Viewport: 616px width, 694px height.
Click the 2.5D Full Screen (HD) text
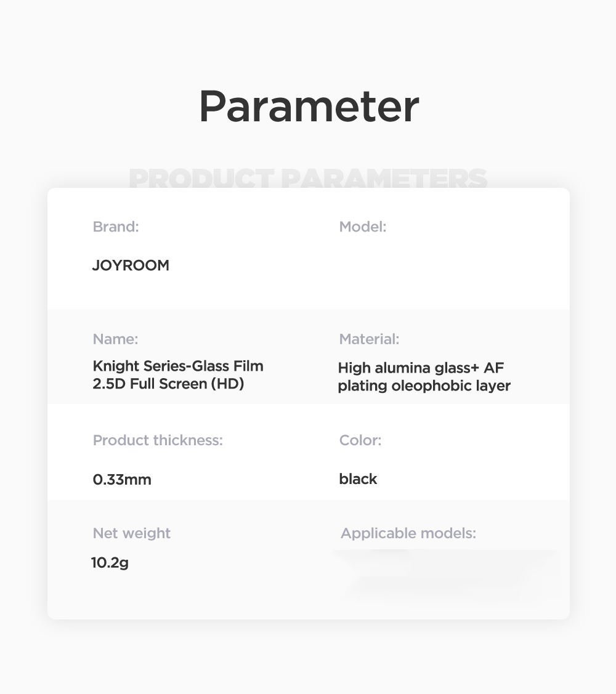pyautogui.click(x=168, y=384)
